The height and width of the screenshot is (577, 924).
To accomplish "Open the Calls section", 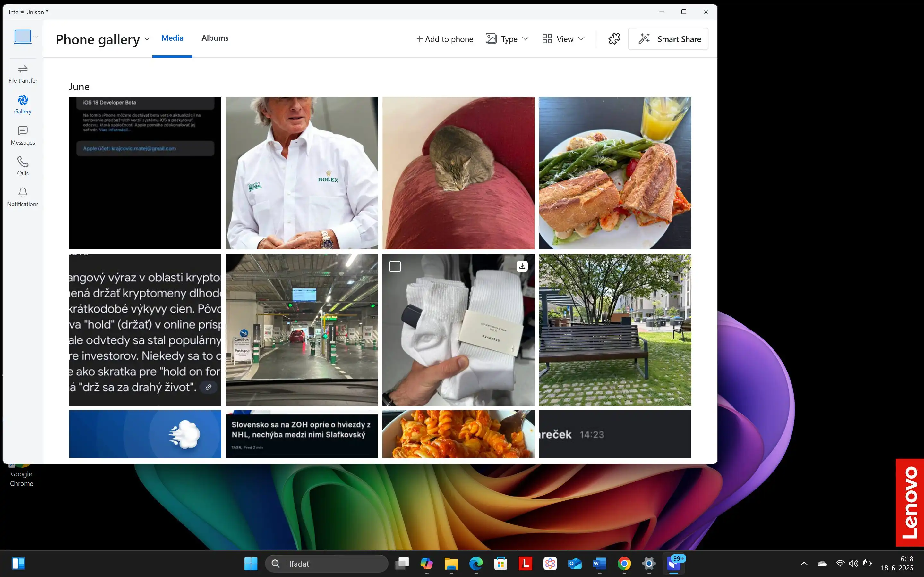I will click(22, 166).
